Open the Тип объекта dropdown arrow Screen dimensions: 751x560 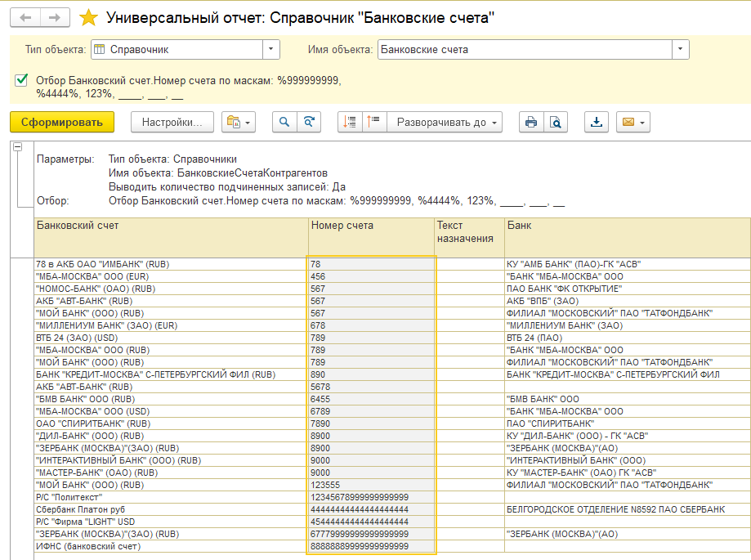coord(271,49)
